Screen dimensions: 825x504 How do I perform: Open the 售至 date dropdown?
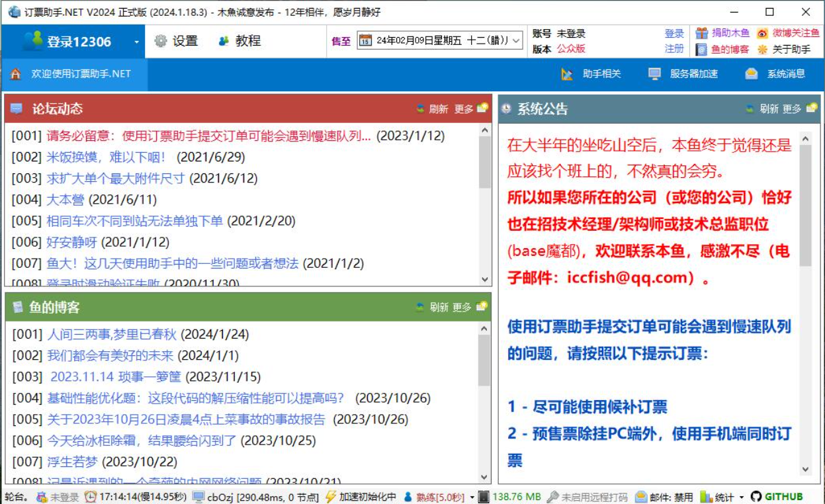point(516,41)
